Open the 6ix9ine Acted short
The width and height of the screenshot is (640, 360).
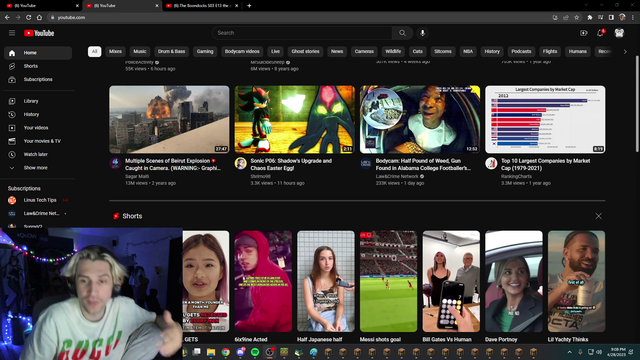pos(263,281)
